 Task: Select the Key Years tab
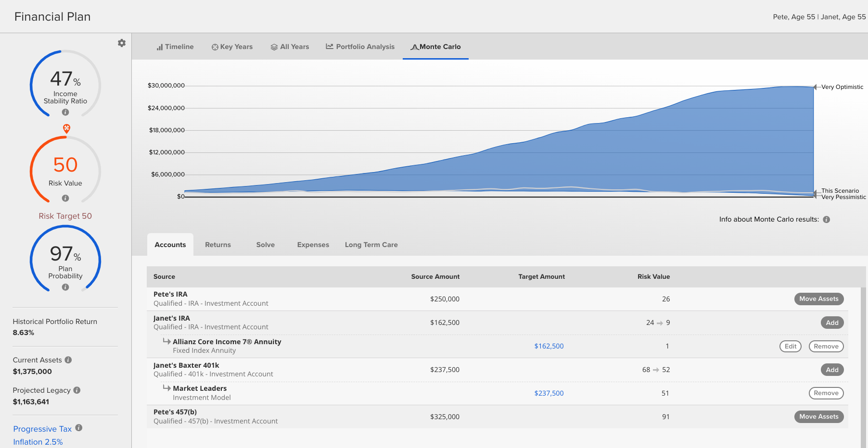coord(232,47)
